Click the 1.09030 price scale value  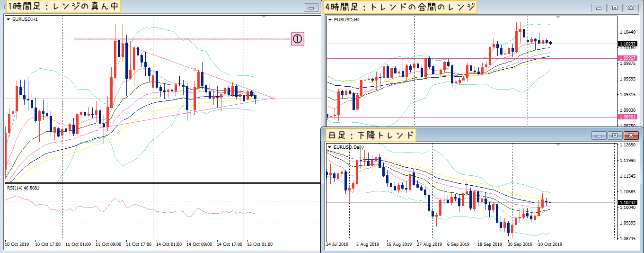pos(627,110)
